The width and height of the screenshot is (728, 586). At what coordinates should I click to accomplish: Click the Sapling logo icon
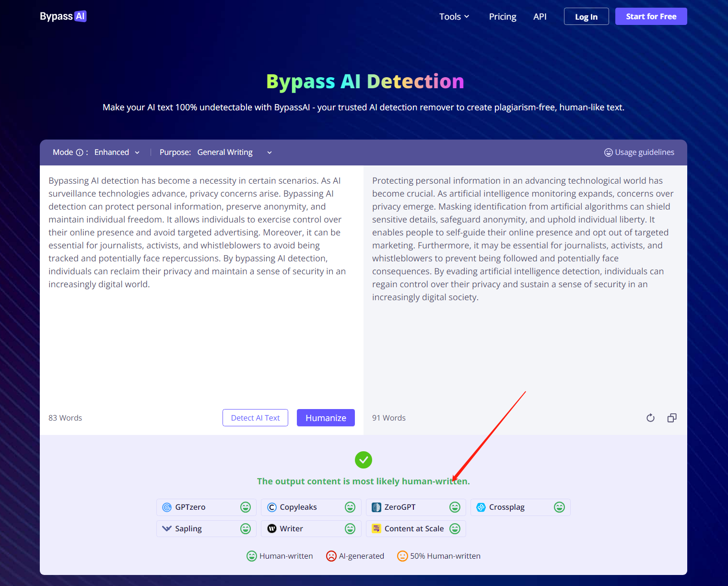pos(167,528)
